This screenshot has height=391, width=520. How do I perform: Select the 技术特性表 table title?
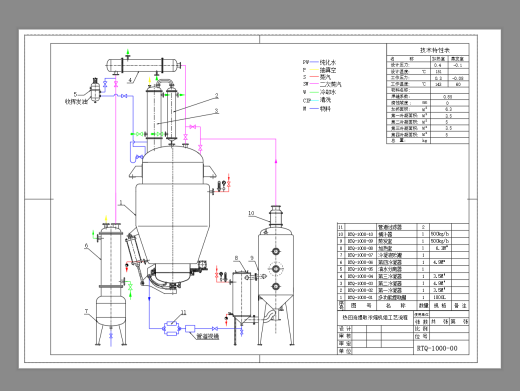click(435, 50)
